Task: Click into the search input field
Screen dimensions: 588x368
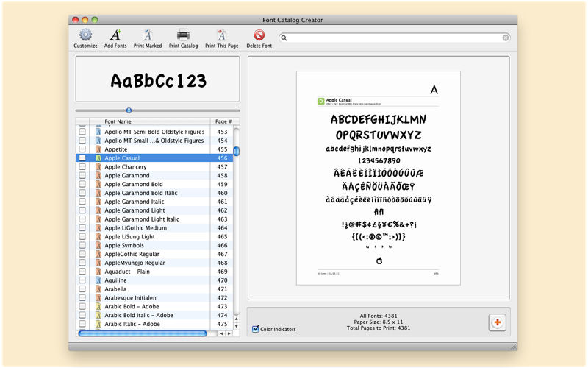Action: pos(395,38)
